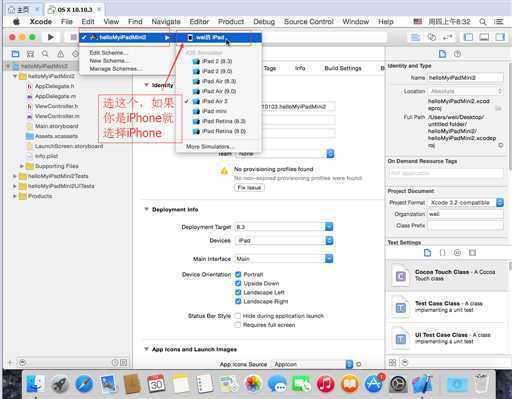Screen dimensions: 512x399
Task: Show the Project navigator folder icon
Action: (15, 54)
